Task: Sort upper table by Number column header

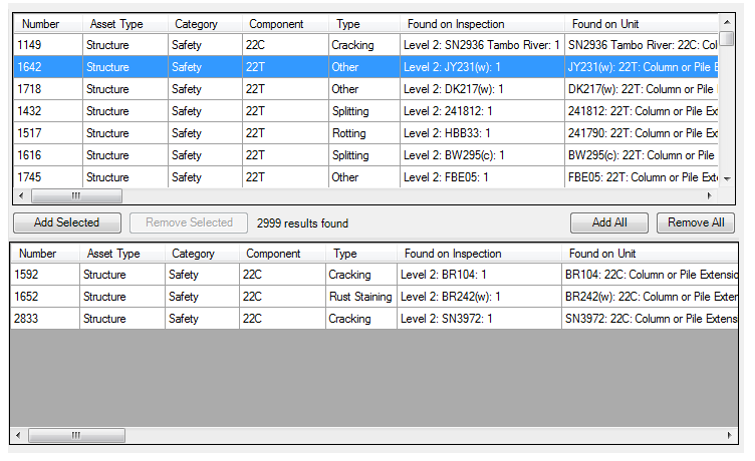Action: pyautogui.click(x=42, y=24)
